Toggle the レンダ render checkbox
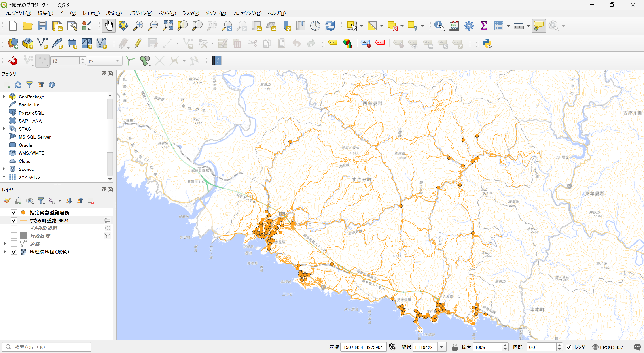This screenshot has height=353, width=644. coord(569,347)
